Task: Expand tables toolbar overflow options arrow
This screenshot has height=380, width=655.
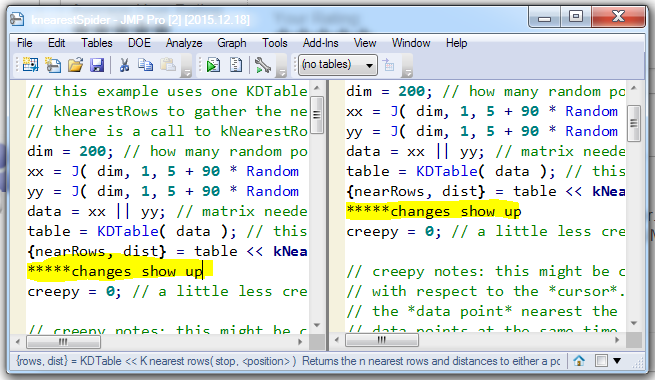Action: click(x=408, y=73)
